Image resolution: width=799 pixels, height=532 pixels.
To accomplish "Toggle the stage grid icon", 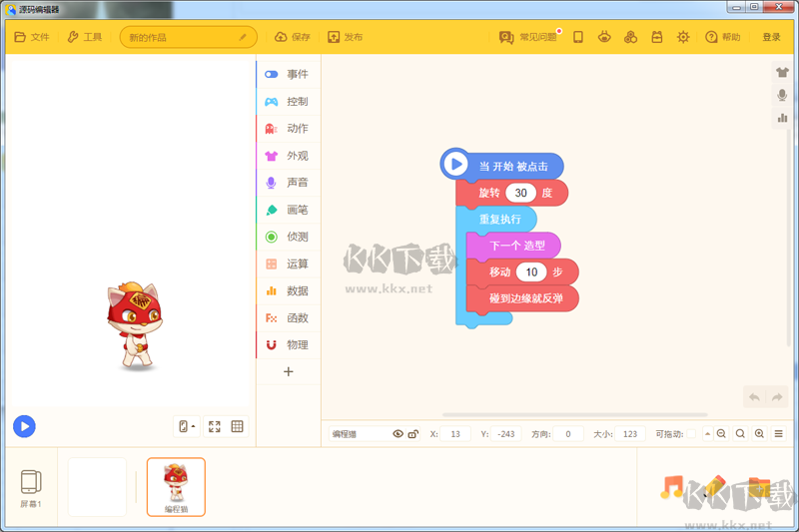I will [237, 426].
